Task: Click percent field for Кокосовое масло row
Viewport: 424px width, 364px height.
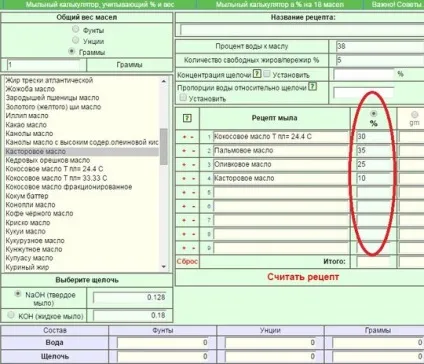Action: (x=374, y=137)
